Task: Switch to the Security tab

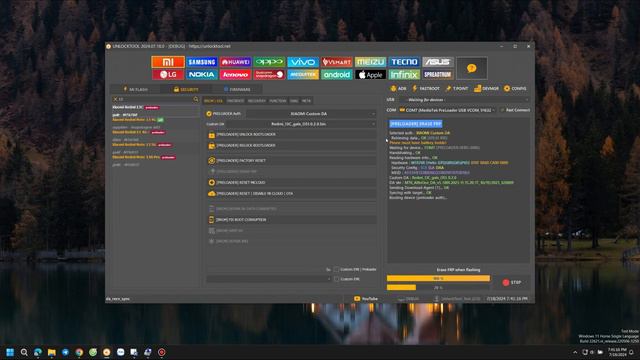Action: pos(186,89)
